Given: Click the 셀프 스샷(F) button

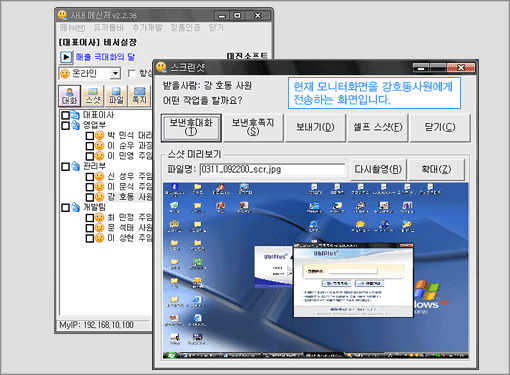Looking at the screenshot, I should tap(378, 128).
